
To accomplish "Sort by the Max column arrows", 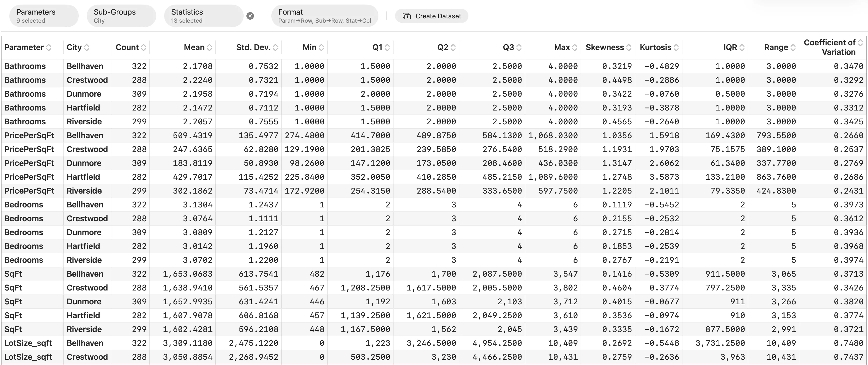I will (x=575, y=48).
